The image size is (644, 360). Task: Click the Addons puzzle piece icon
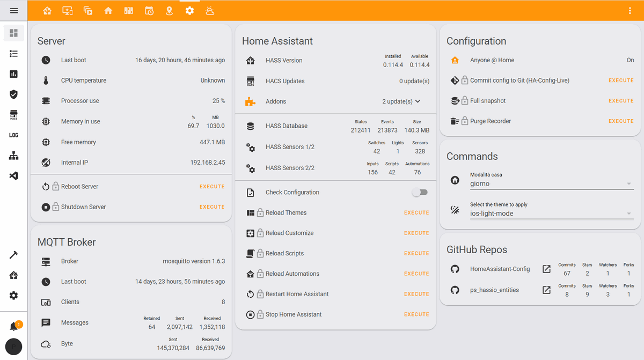(x=250, y=101)
